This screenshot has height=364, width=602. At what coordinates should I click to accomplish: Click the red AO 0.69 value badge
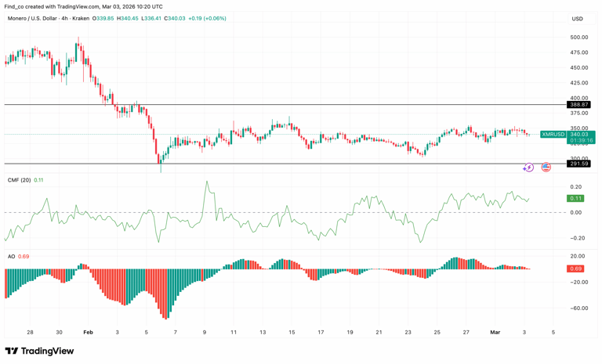[575, 268]
